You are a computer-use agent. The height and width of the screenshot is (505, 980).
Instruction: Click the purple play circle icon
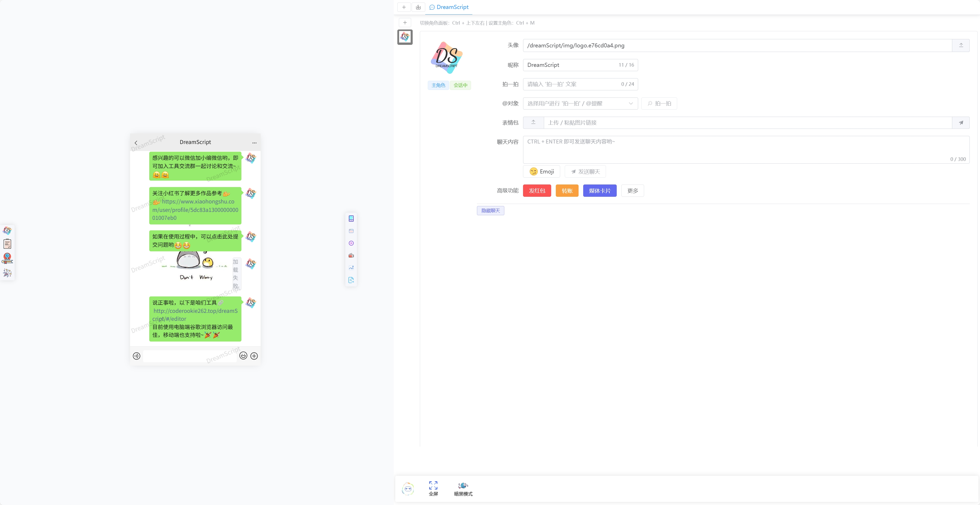[x=351, y=243]
